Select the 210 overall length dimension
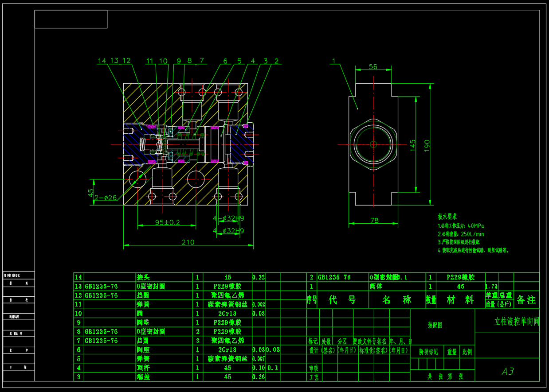The height and width of the screenshot is (392, 549). coord(188,242)
